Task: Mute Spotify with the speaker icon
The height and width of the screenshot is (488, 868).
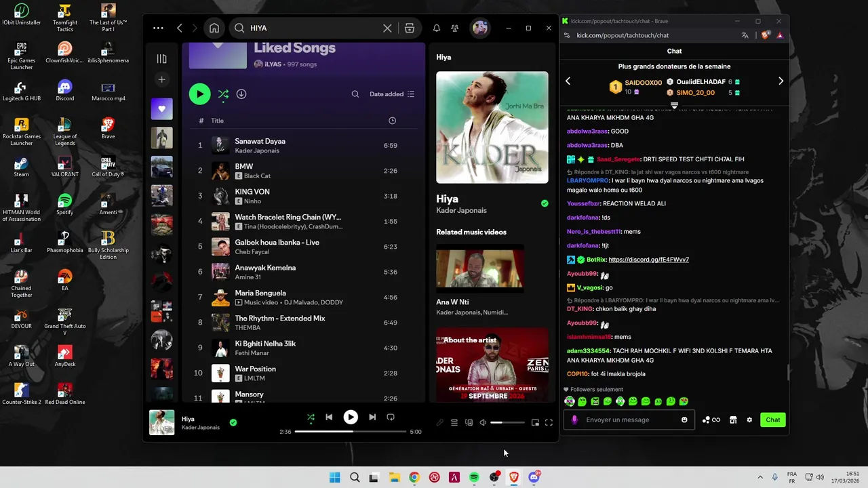Action: (483, 423)
